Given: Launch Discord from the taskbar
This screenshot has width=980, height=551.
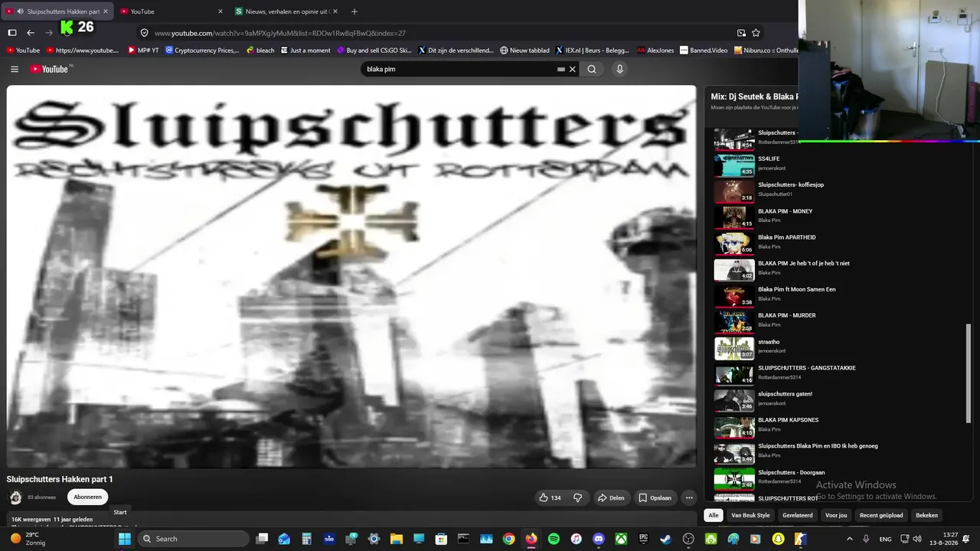Looking at the screenshot, I should click(x=599, y=539).
